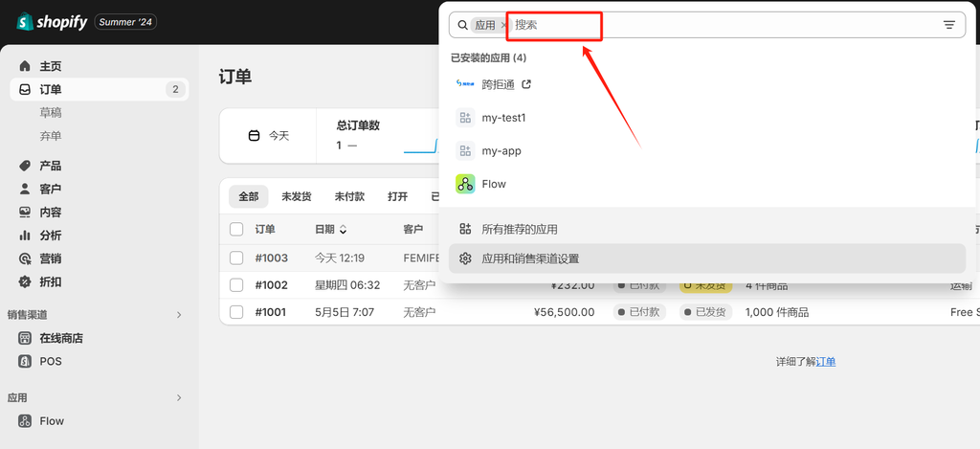Image resolution: width=980 pixels, height=449 pixels.
Task: Open the search filter lines icon
Action: click(949, 25)
